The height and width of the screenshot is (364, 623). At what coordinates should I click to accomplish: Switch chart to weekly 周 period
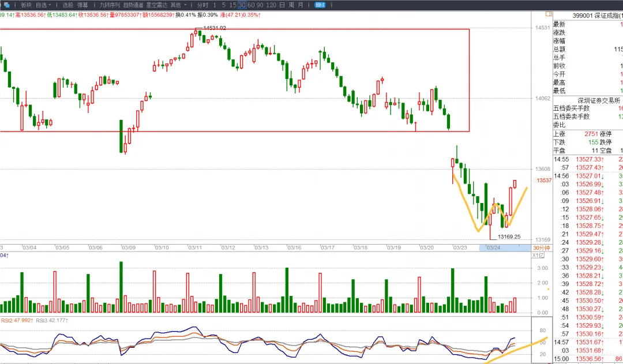pyautogui.click(x=291, y=5)
